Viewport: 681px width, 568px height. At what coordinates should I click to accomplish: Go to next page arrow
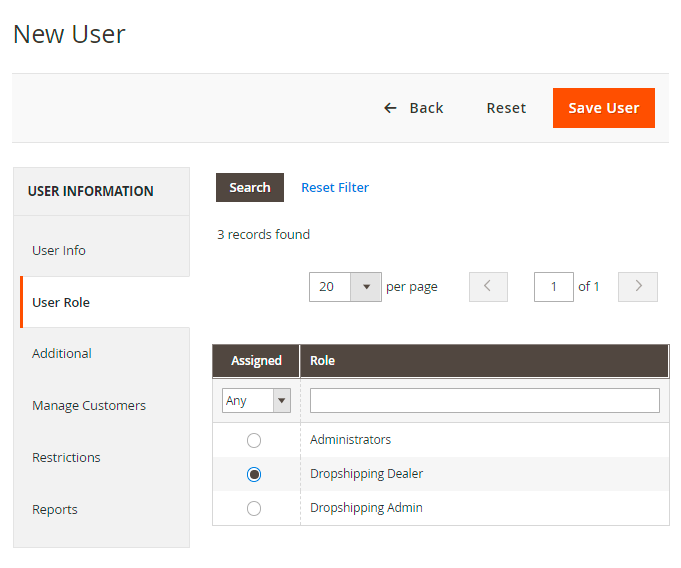click(638, 287)
